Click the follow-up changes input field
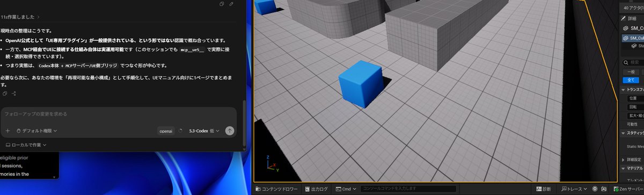Screen dimensions: 644x195 tap(118, 114)
